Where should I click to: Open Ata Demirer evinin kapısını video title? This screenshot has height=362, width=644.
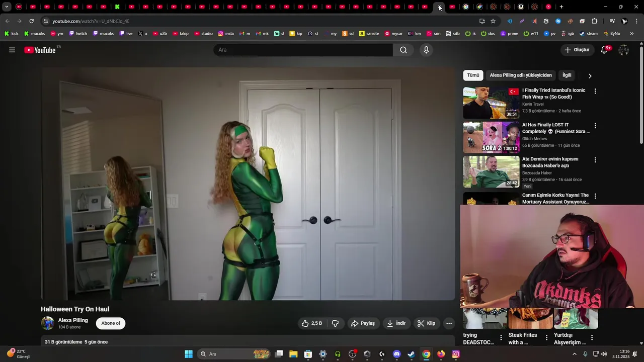550,162
